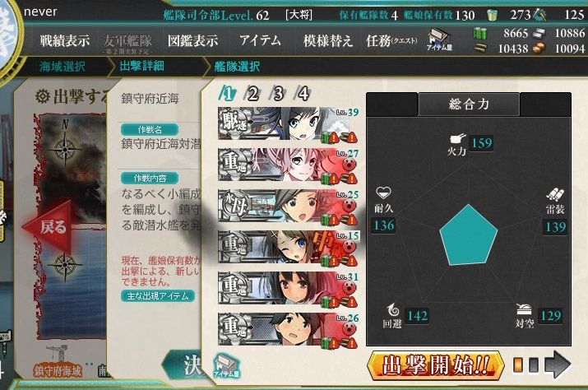588x390 pixels.
Task: Select the level 39 destroyer ship card
Action: click(x=288, y=124)
